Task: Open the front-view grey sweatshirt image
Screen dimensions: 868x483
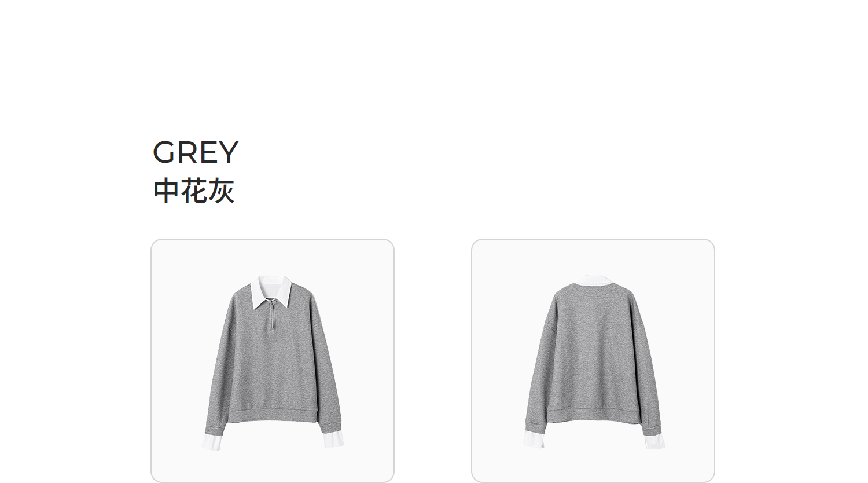Action: pos(273,360)
